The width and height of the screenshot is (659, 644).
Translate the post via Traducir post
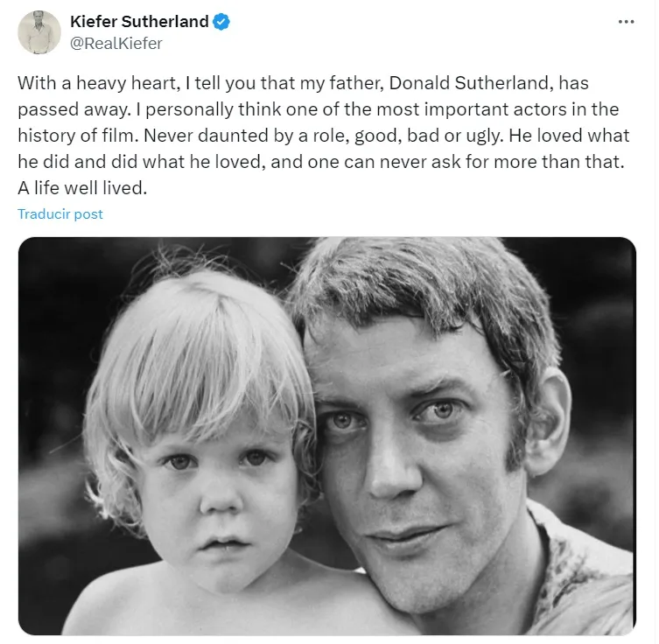(60, 213)
